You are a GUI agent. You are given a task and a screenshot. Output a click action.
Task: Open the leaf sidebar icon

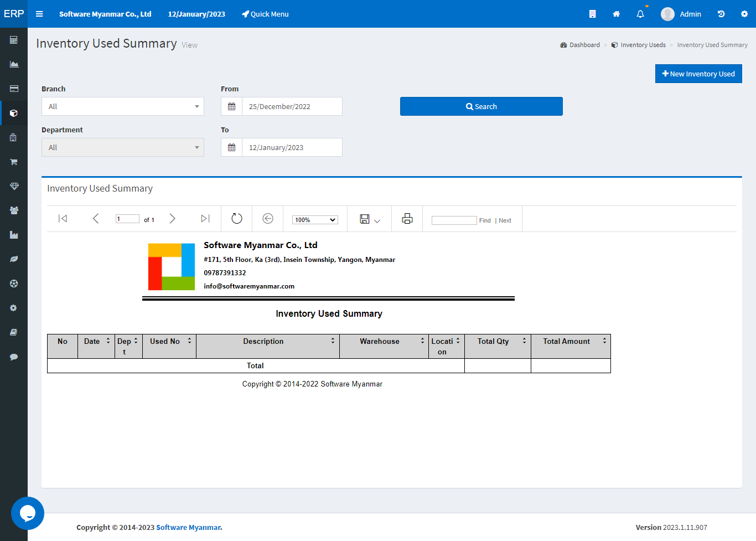(14, 259)
